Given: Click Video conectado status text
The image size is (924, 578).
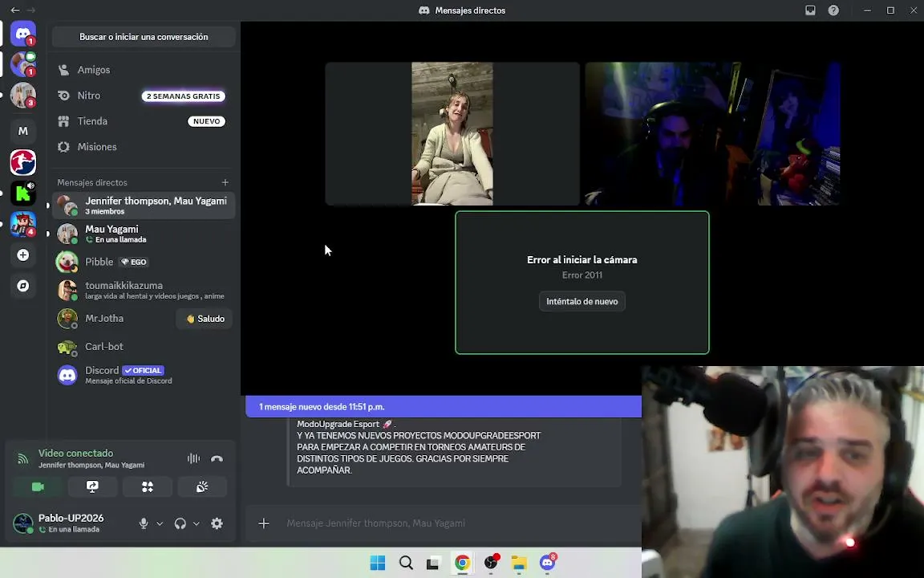Looking at the screenshot, I should [75, 453].
